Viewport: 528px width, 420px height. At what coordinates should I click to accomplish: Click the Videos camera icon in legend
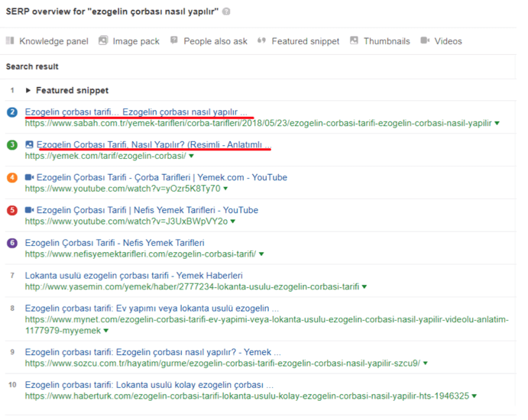point(425,40)
